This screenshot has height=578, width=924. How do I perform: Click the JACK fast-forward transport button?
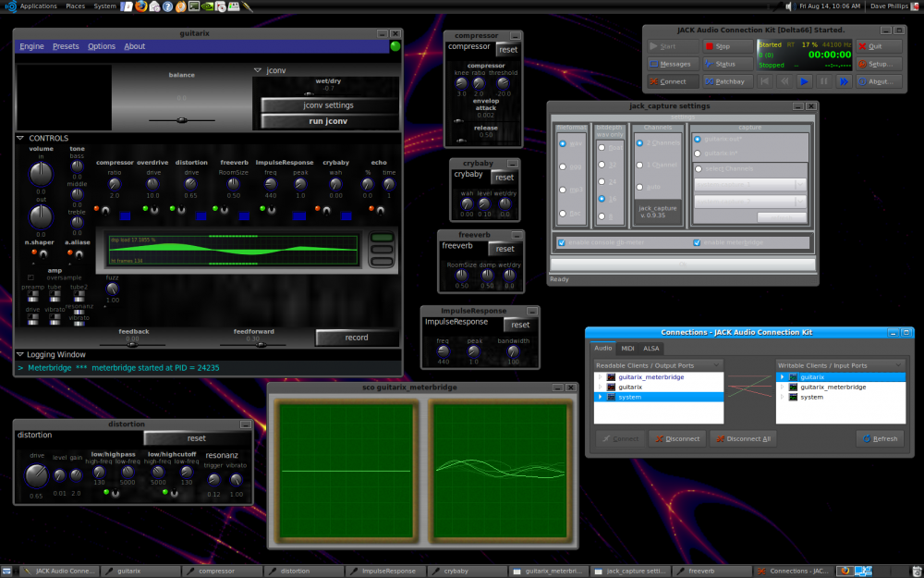tap(844, 81)
